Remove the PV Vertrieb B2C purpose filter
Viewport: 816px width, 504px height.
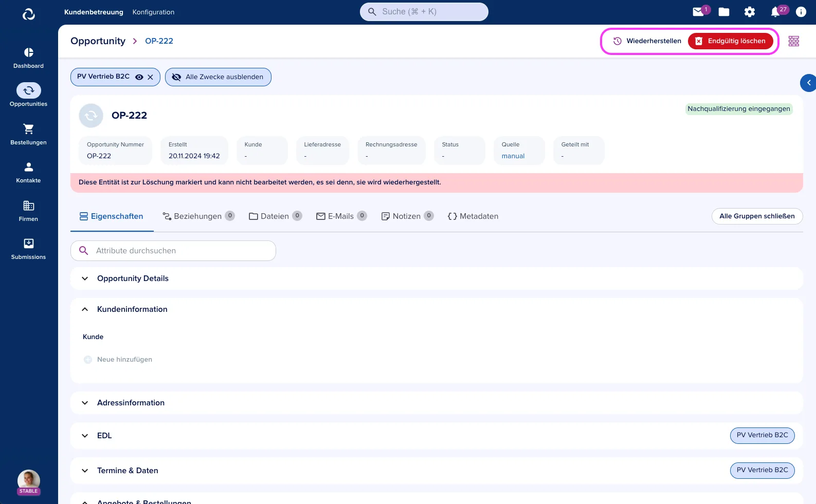pyautogui.click(x=150, y=77)
